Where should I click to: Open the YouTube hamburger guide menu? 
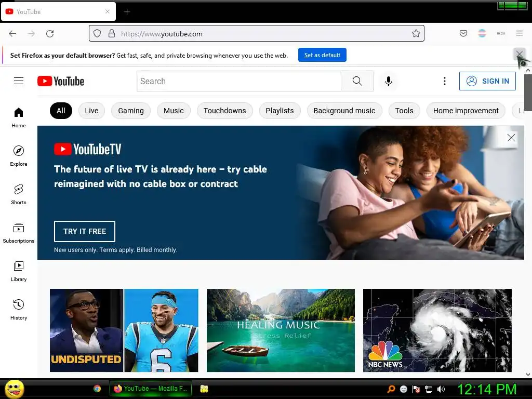[19, 81]
